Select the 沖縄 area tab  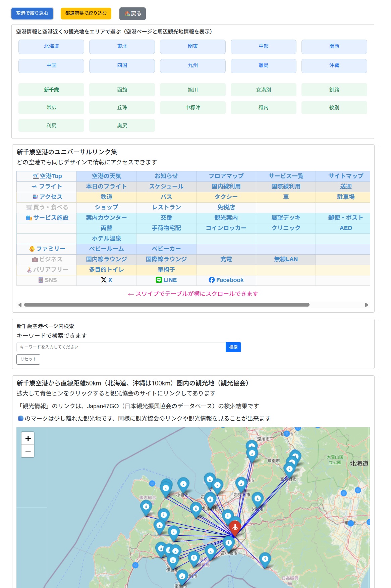(334, 66)
